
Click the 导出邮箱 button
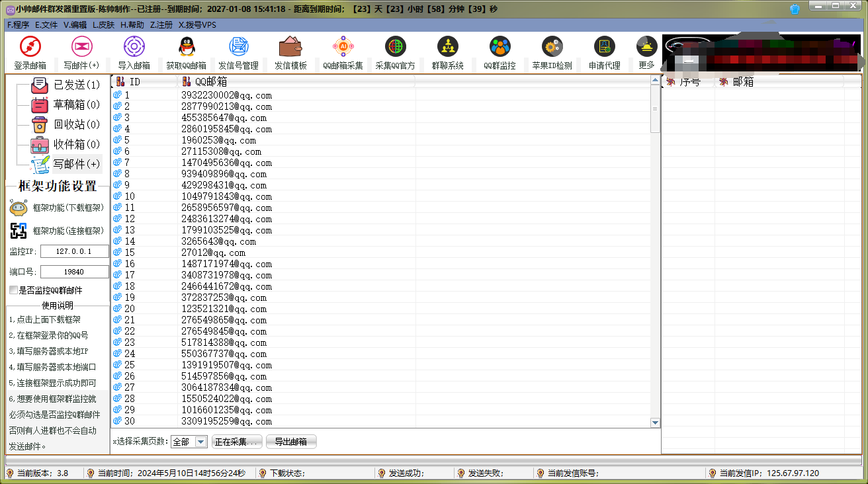click(x=291, y=442)
